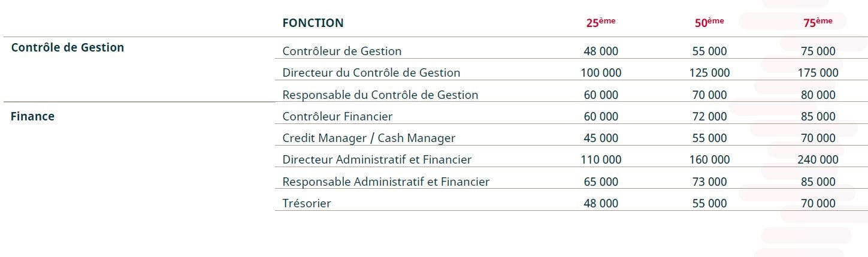The image size is (868, 257).
Task: Select the 75ème percentile header
Action: pyautogui.click(x=818, y=23)
